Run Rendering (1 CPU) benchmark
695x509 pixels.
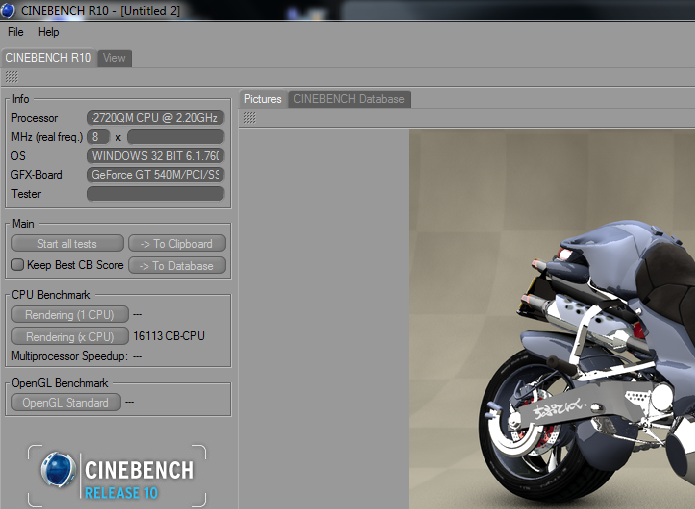(69, 314)
